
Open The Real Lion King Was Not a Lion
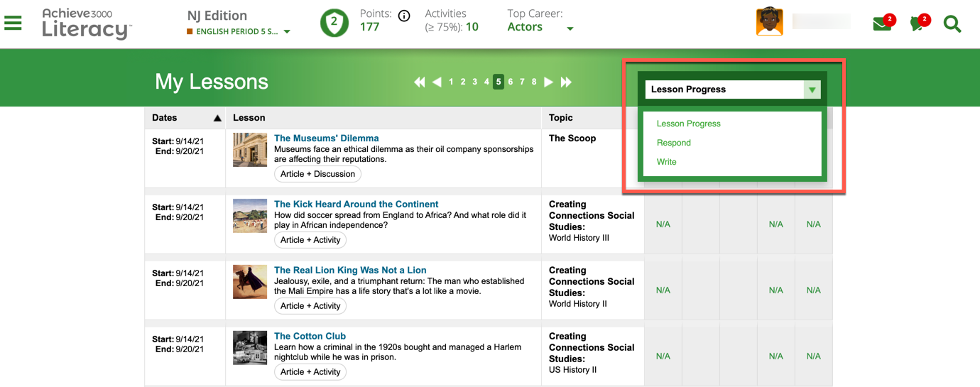pyautogui.click(x=350, y=271)
